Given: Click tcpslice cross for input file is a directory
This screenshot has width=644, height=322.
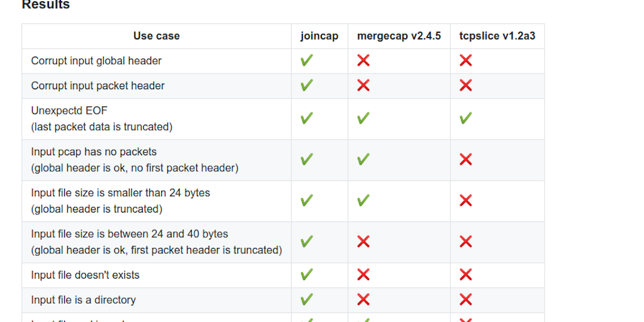Looking at the screenshot, I should (465, 299).
